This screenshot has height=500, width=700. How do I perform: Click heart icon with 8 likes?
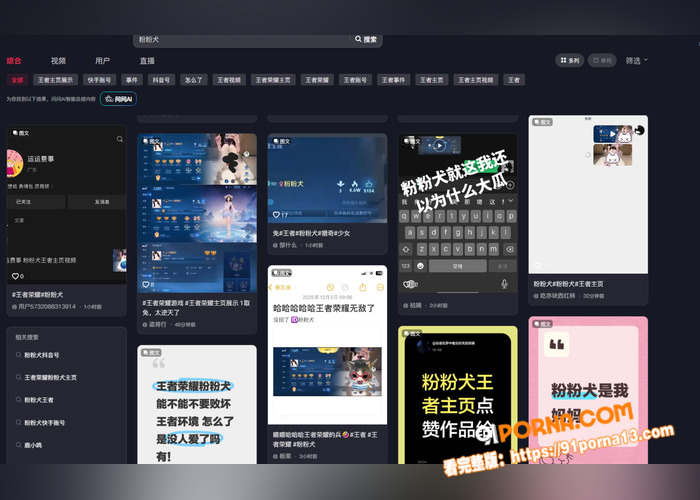pyautogui.click(x=146, y=284)
